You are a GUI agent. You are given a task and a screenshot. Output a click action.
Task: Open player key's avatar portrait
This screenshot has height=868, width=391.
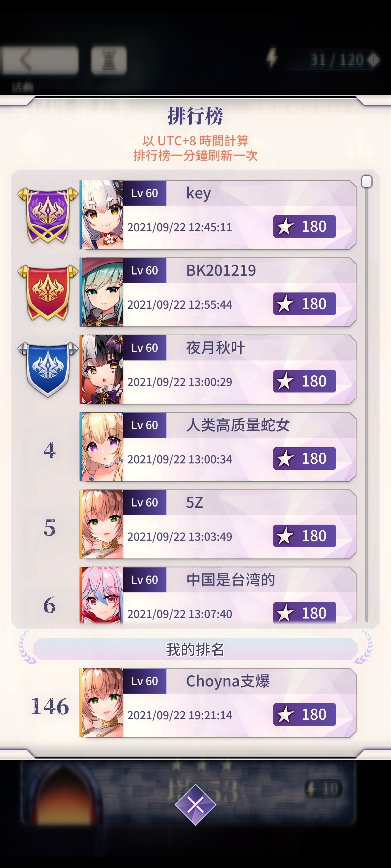point(102,215)
